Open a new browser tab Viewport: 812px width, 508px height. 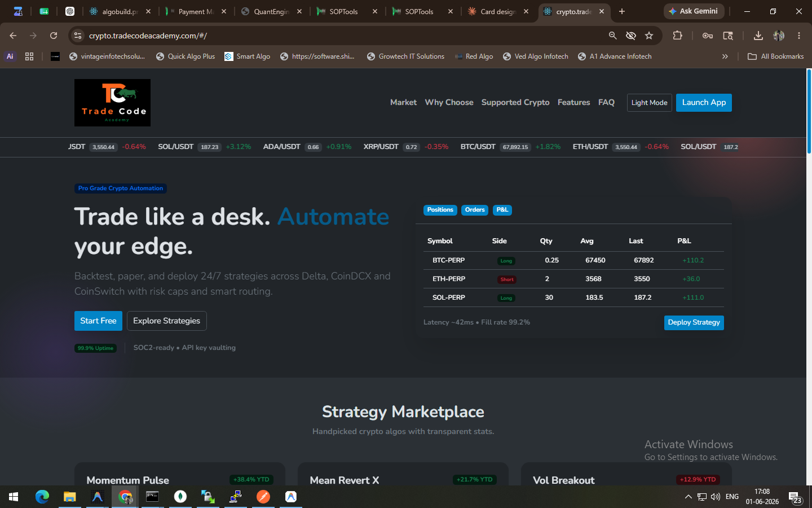pos(622,11)
